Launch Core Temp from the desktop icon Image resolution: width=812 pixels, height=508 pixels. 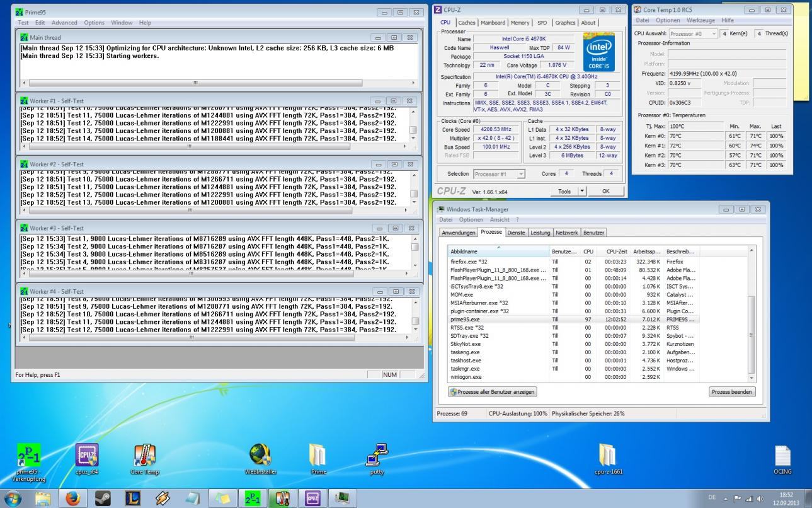(x=145, y=455)
